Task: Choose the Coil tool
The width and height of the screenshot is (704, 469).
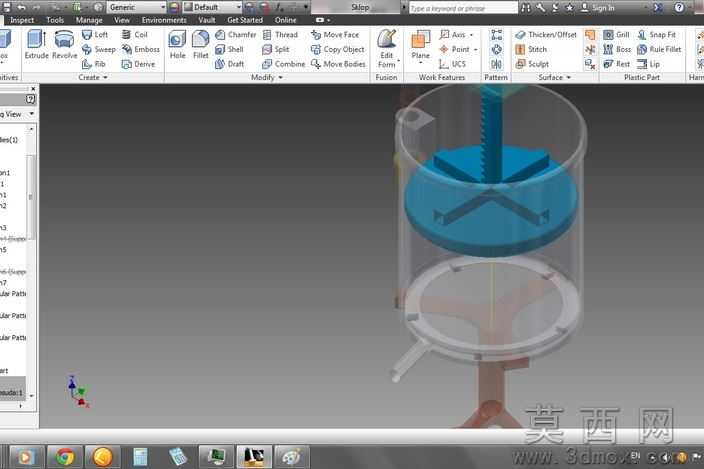Action: point(134,35)
